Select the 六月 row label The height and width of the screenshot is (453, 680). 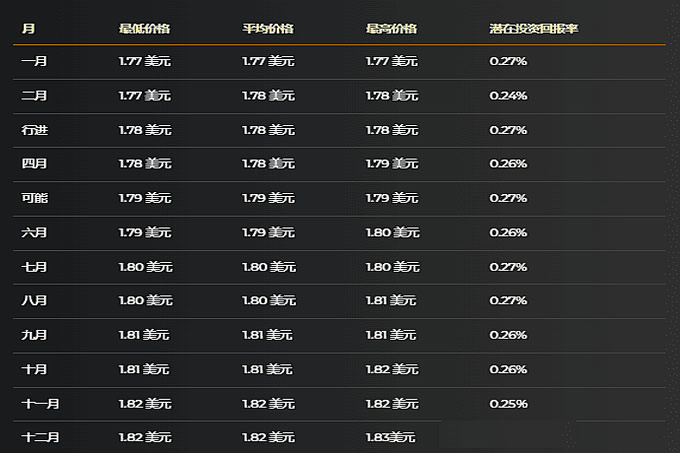(x=34, y=232)
